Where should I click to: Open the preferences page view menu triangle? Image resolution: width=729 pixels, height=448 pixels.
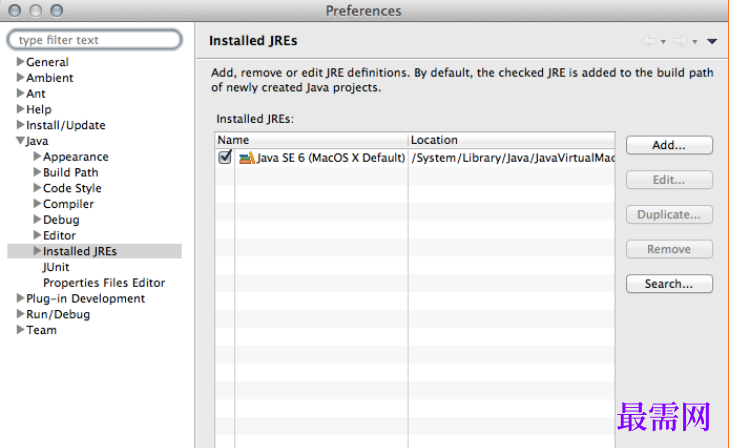712,41
